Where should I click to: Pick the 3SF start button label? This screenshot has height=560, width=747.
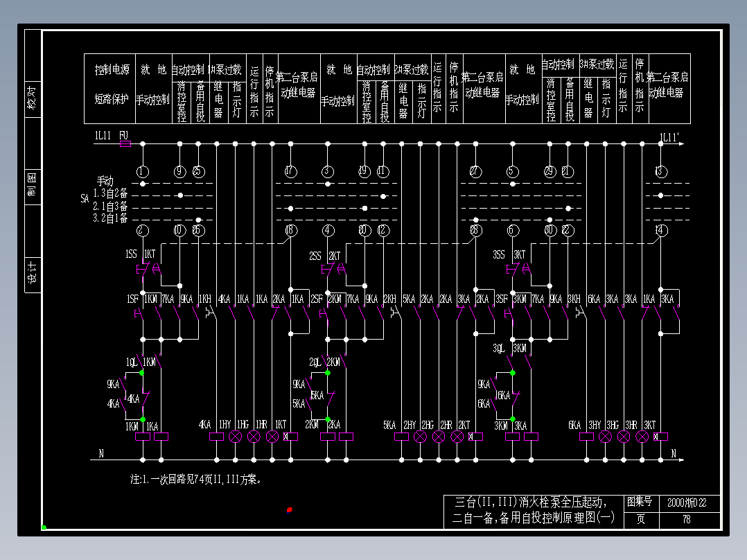[502, 299]
